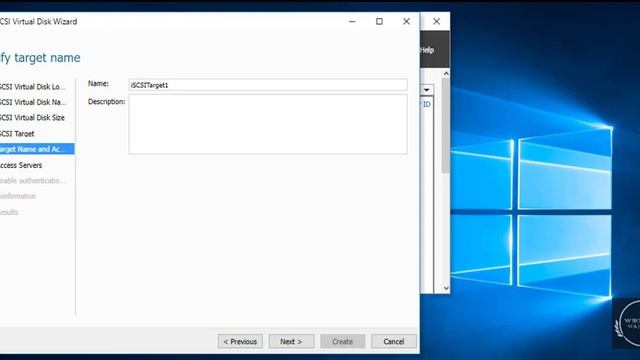Cancel the iSCSI Virtual Disk Wizard
640x360 pixels.
(x=393, y=341)
